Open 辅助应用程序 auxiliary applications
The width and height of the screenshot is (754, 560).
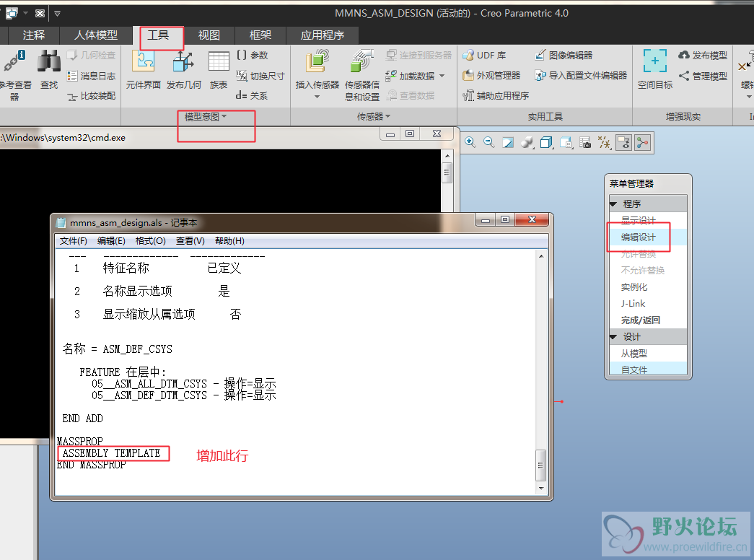tap(496, 96)
